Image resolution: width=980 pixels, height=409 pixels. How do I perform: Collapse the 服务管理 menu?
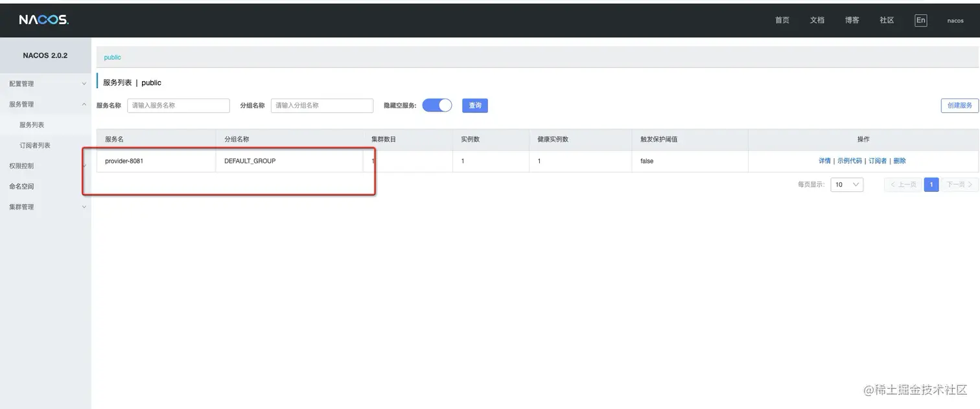coord(45,104)
